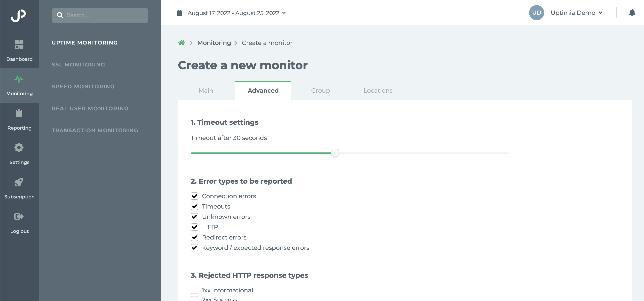Expand the Uptimia Demo account menu
Viewport: 644px width, 301px height.
(600, 13)
